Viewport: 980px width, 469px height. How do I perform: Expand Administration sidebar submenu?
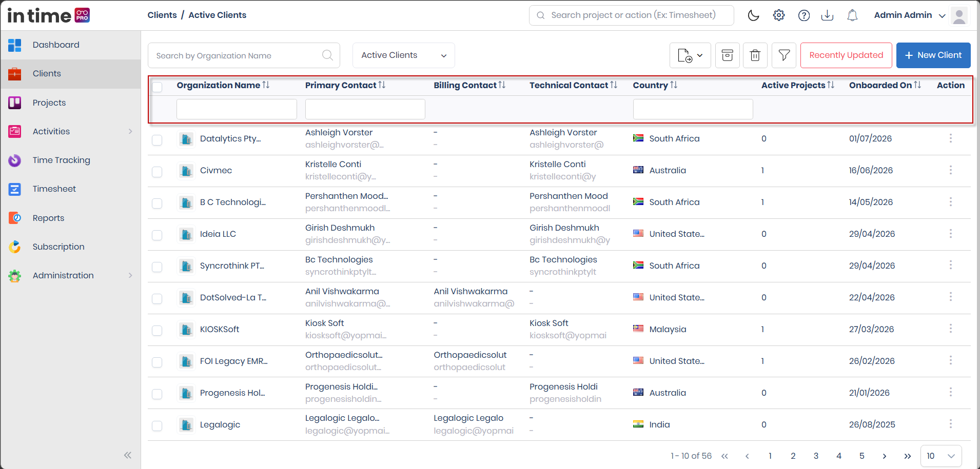tap(130, 275)
